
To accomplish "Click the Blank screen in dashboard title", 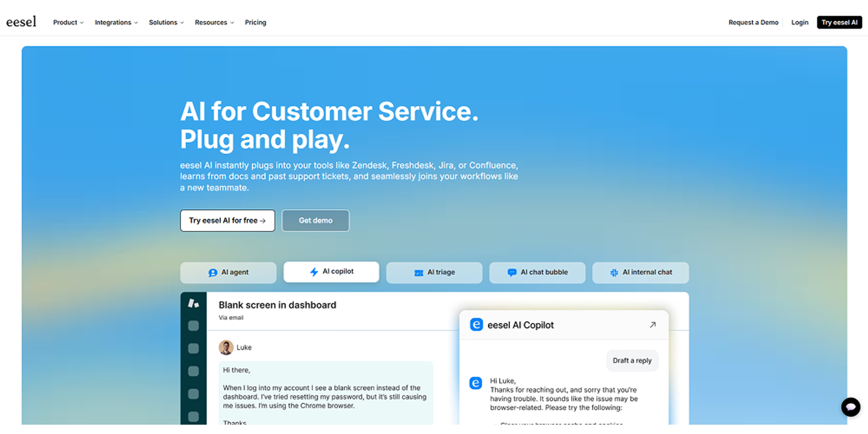I will [278, 305].
